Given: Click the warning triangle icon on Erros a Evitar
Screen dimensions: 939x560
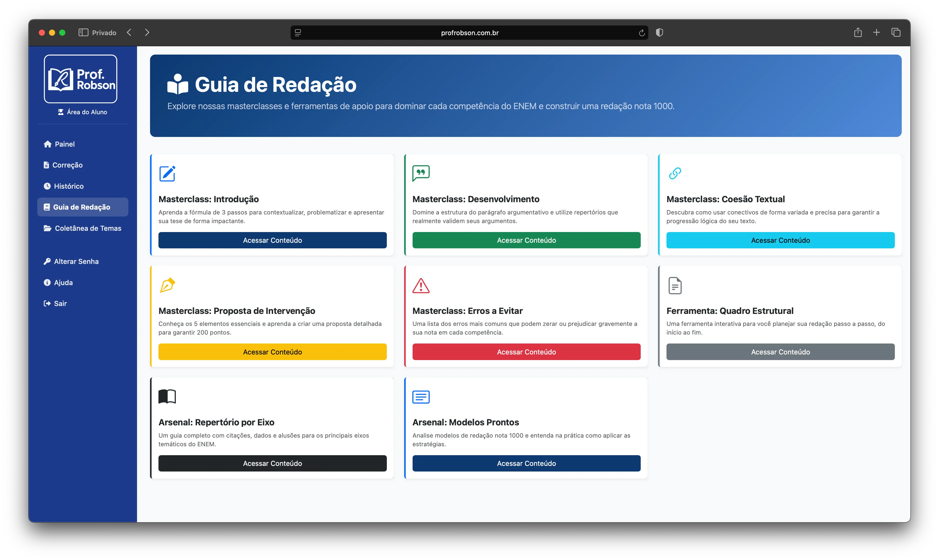Looking at the screenshot, I should (421, 286).
